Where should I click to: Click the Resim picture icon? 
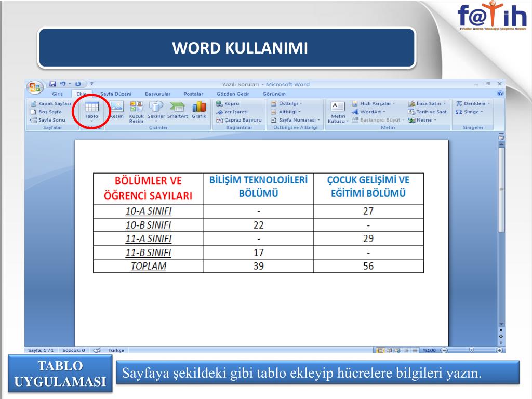coord(116,110)
